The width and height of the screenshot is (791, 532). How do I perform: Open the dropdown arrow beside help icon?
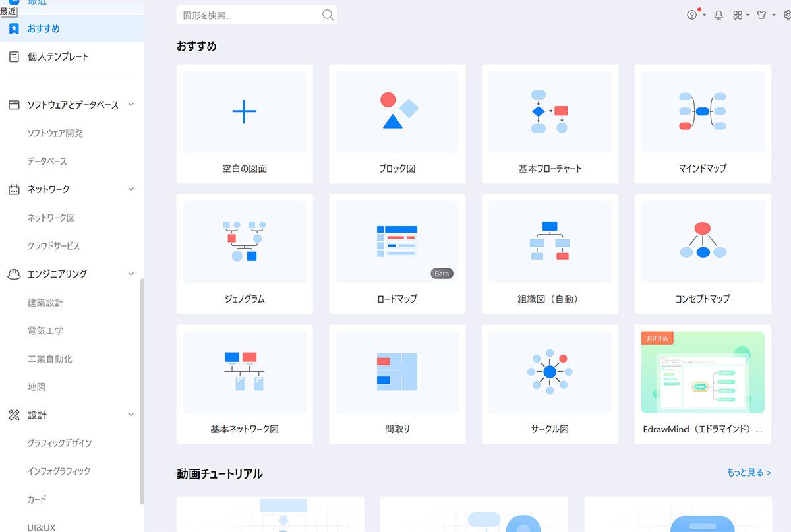[x=704, y=15]
